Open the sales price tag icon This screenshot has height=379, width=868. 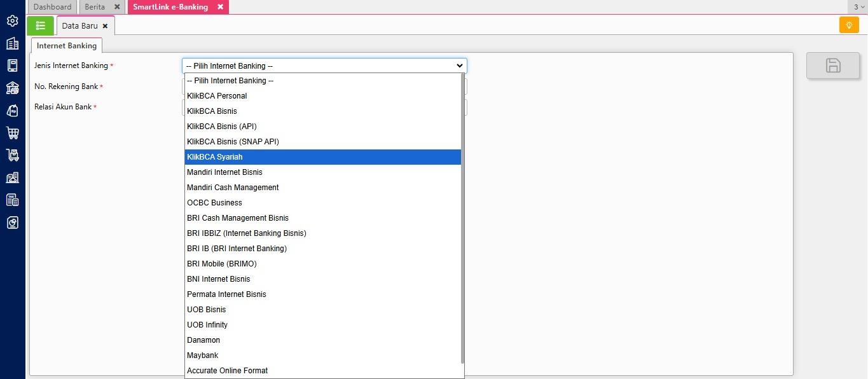12,111
